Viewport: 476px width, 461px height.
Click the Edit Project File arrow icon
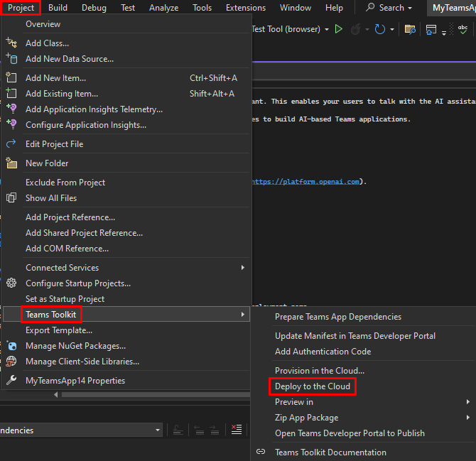11,143
